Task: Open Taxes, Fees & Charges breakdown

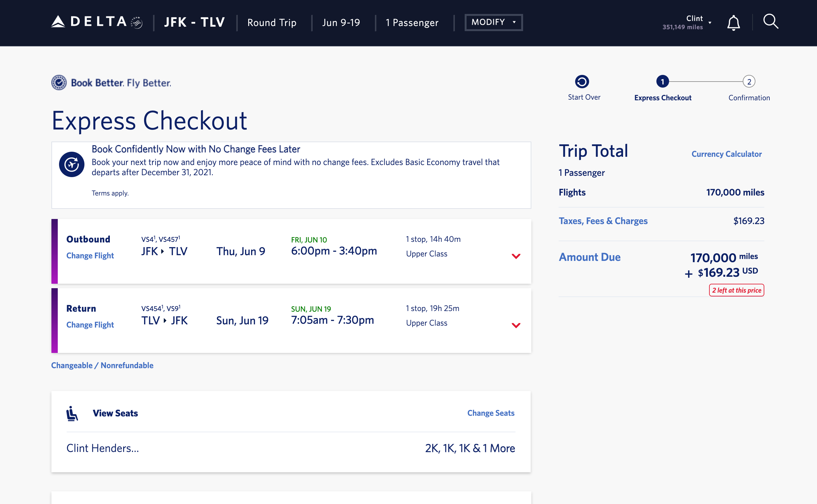Action: [603, 221]
